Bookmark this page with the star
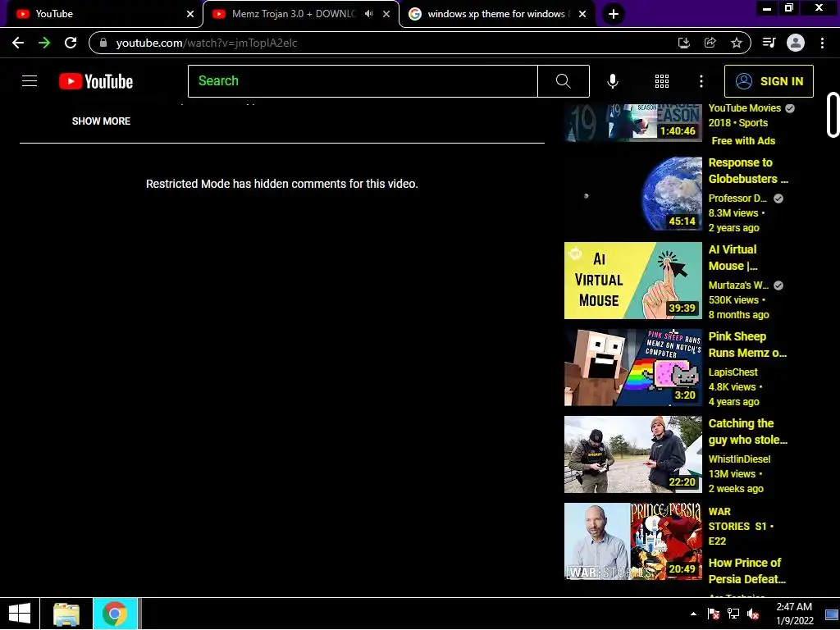This screenshot has height=630, width=840. [x=737, y=43]
